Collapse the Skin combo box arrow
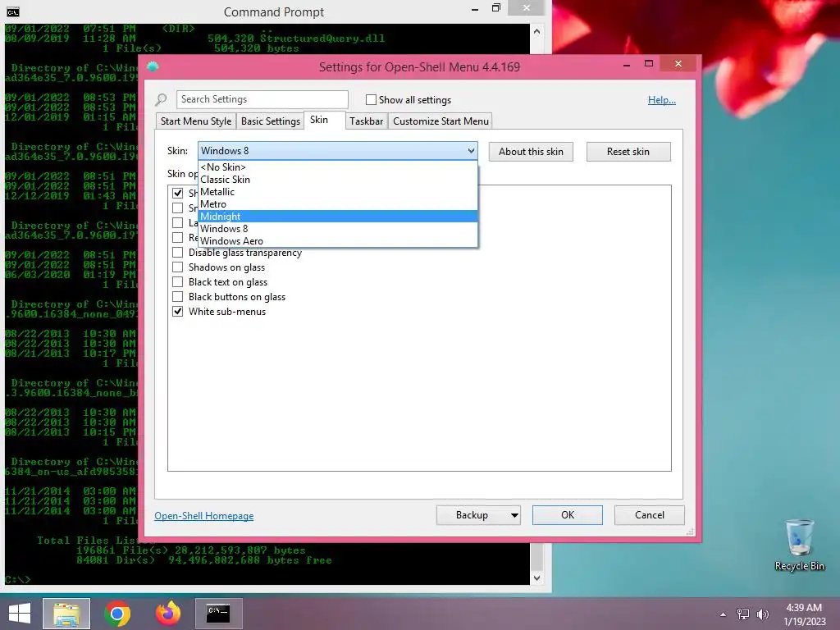 click(x=471, y=151)
